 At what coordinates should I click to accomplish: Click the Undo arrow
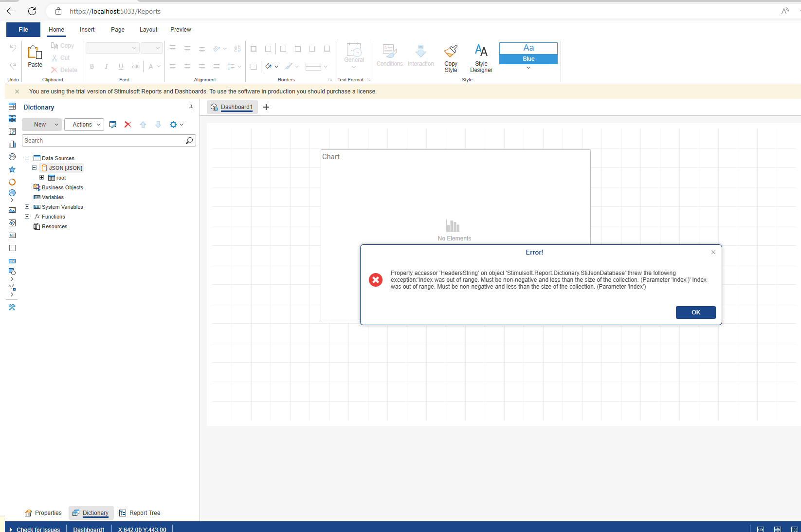[13, 48]
